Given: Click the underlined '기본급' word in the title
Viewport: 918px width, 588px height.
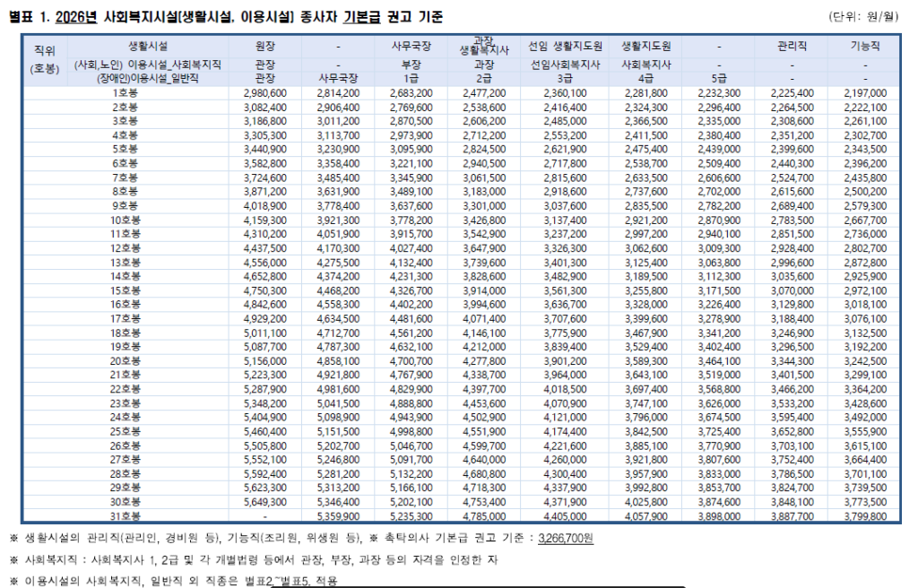Looking at the screenshot, I should (362, 17).
